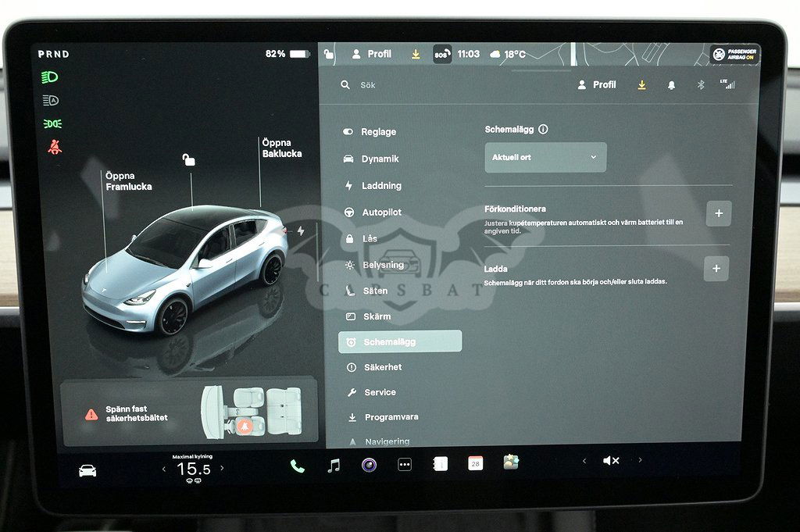Open the all-apps three-dots launcher
The image size is (800, 532).
(x=405, y=464)
